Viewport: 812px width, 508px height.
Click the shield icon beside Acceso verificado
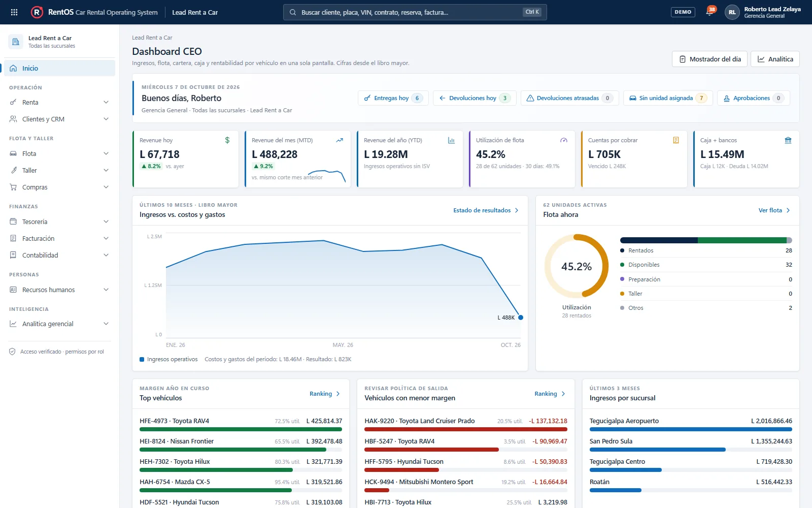coord(12,352)
